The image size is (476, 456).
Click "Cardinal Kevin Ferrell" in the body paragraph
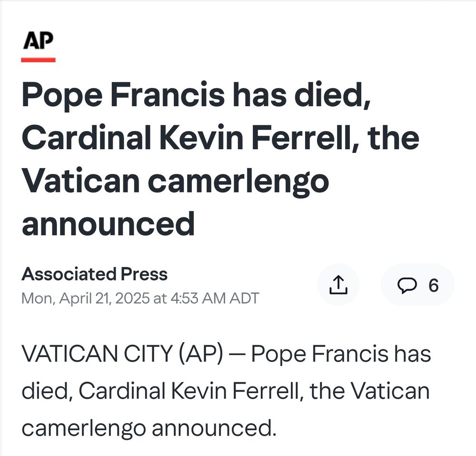[x=191, y=391]
